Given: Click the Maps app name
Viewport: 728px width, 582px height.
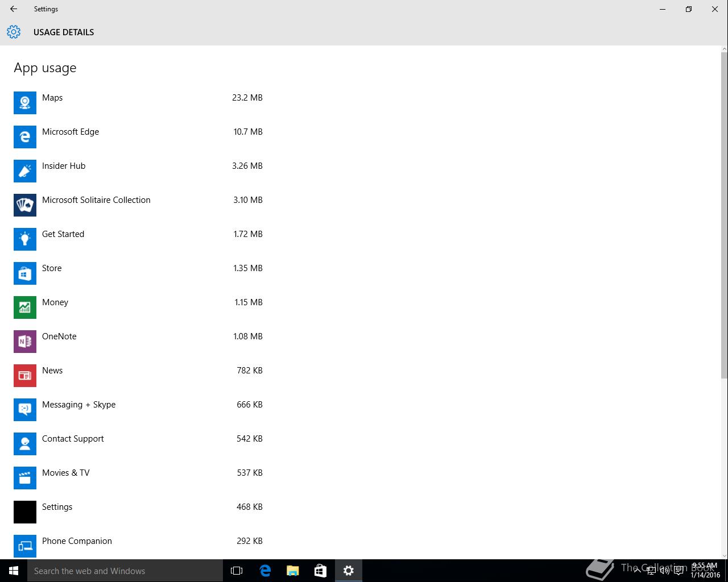Looking at the screenshot, I should (52, 98).
